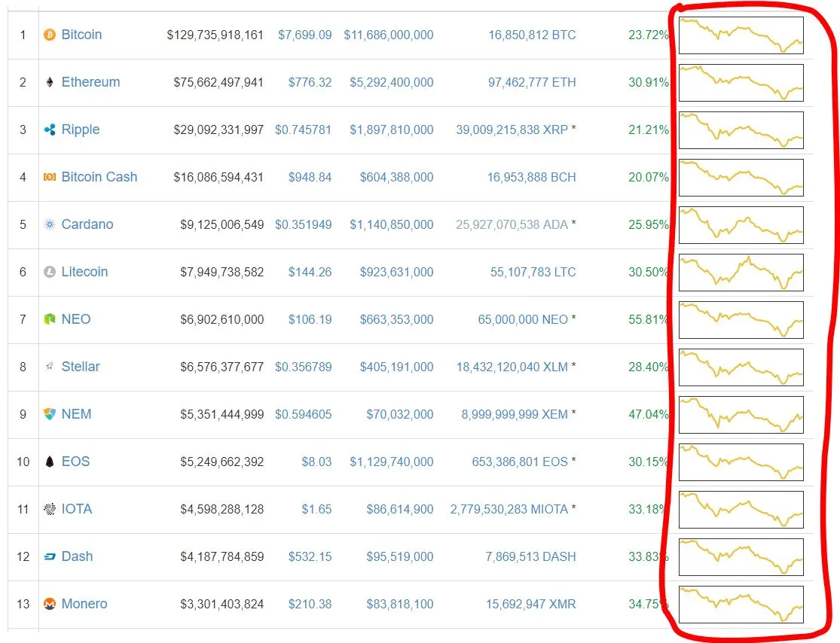Open Bitcoin 7-day price sparkline chart
The height and width of the screenshot is (643, 840).
(741, 35)
